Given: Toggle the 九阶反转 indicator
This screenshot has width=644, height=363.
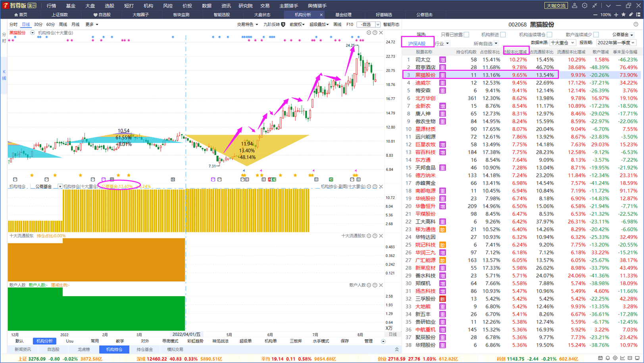Looking at the screenshot, I should tap(274, 25).
